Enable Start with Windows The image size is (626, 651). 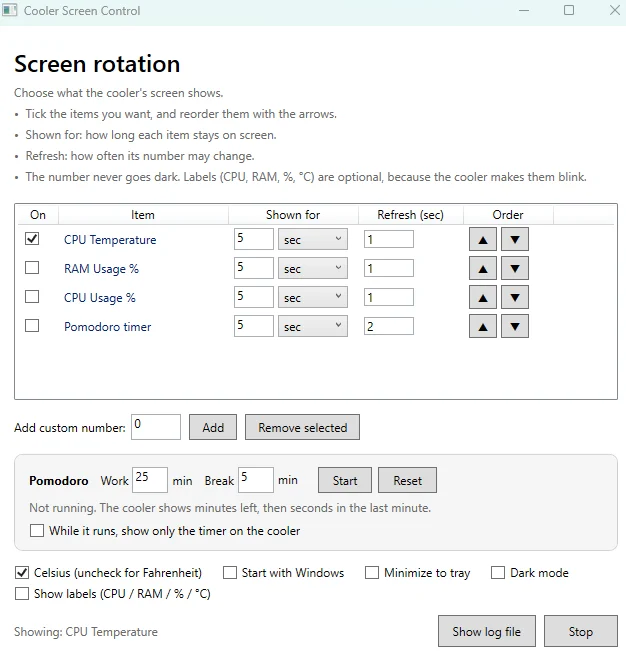230,573
